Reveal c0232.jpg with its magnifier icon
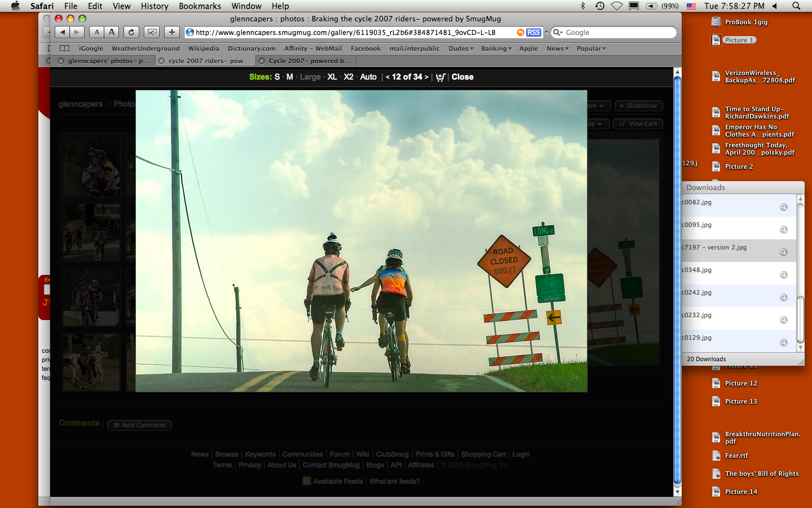812x508 pixels. click(x=783, y=320)
